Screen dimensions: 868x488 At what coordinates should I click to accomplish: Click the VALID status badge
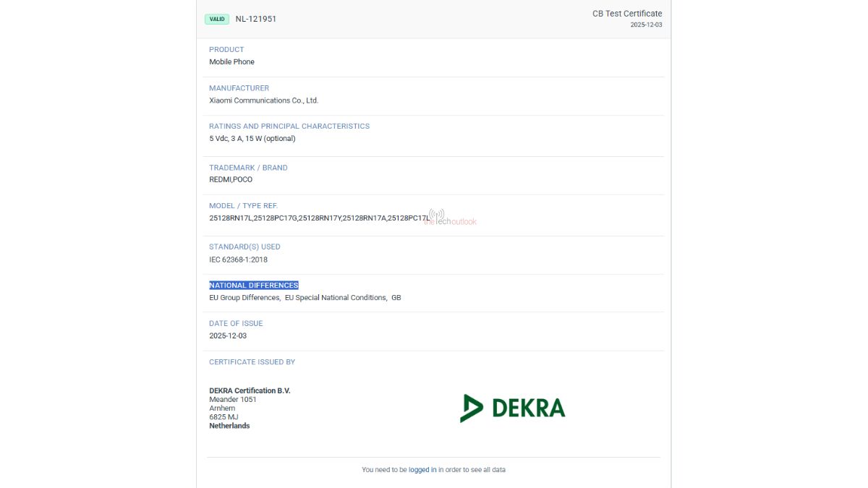(216, 19)
